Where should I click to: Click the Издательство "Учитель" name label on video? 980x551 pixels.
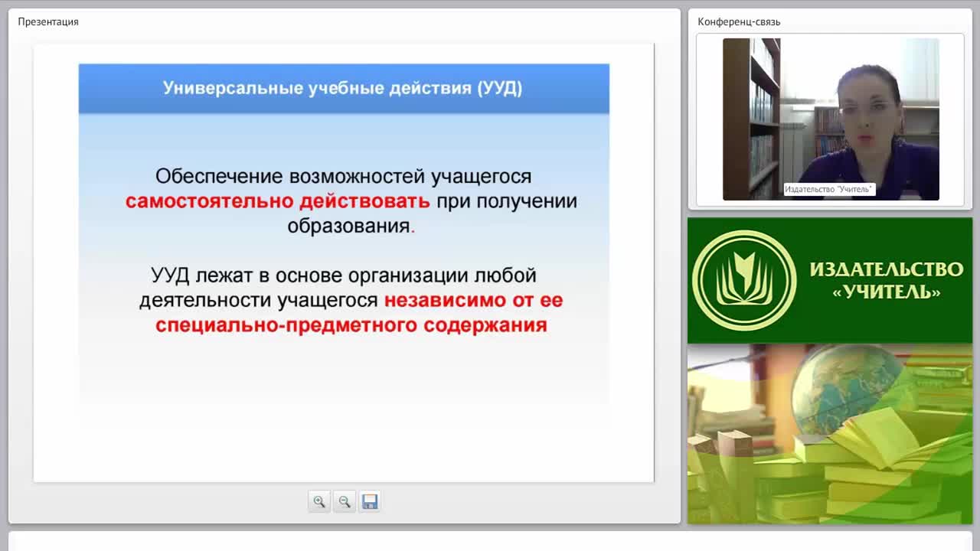point(829,189)
